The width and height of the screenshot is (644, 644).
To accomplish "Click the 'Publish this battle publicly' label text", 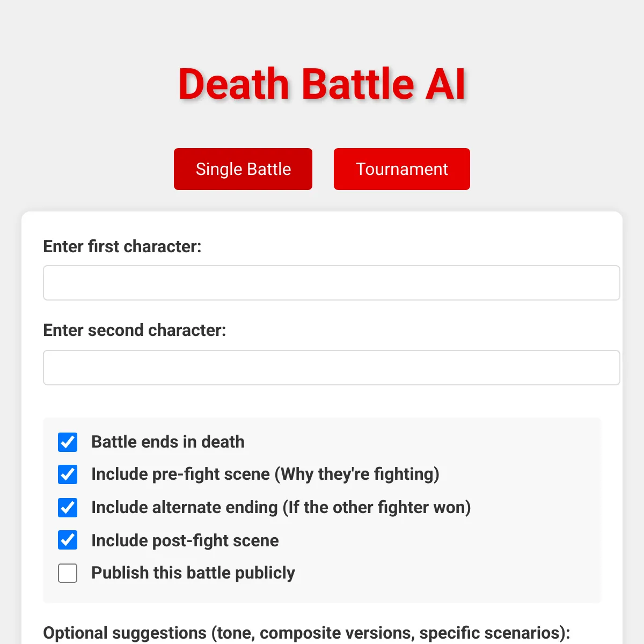I will [193, 573].
